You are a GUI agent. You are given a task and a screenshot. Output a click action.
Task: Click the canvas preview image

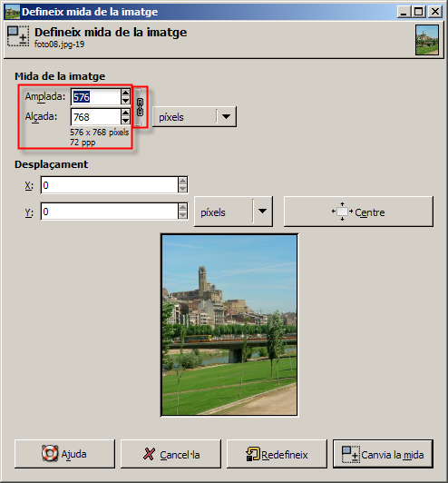point(229,325)
